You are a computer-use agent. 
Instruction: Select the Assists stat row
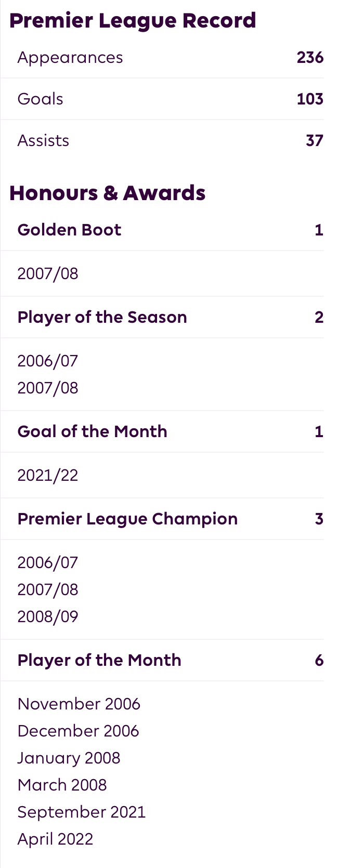coord(162,140)
